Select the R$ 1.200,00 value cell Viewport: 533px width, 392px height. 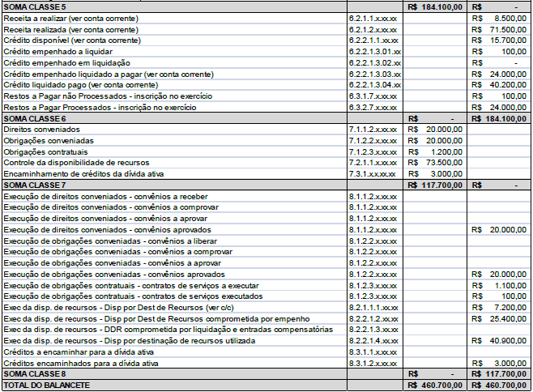pyautogui.click(x=436, y=151)
